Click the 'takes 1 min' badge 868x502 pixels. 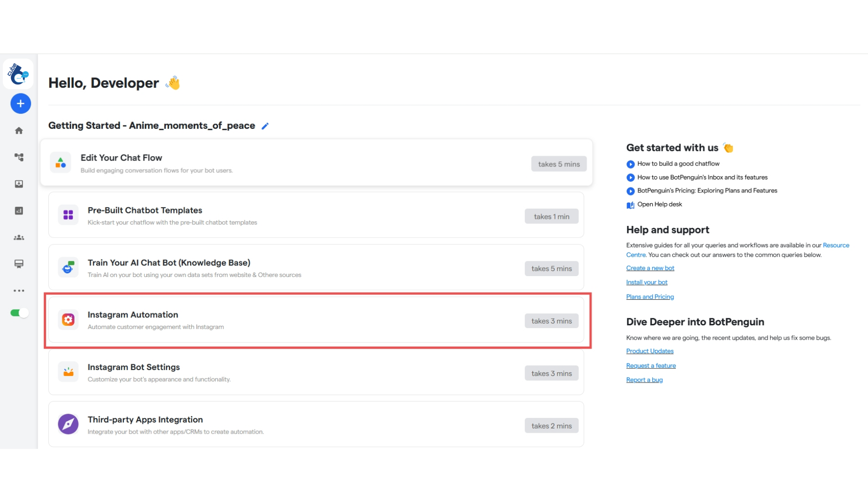[x=552, y=216]
